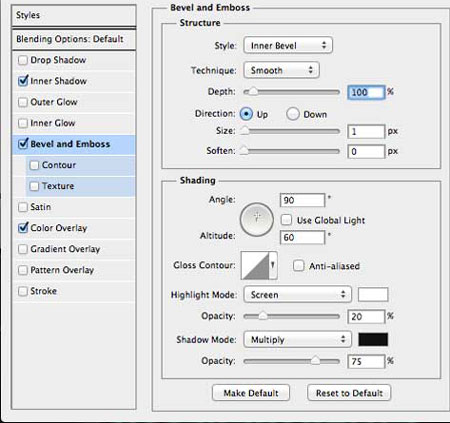Enable the Texture checkbox
The width and height of the screenshot is (450, 423).
click(x=34, y=186)
